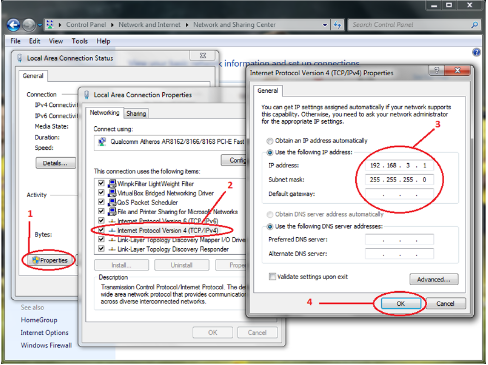The image size is (488, 365).
Task: Open the Tools menu
Action: tap(80, 41)
